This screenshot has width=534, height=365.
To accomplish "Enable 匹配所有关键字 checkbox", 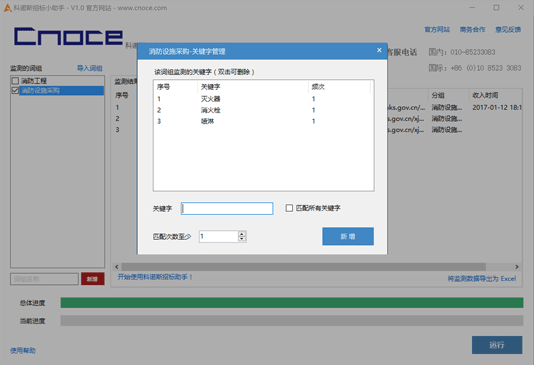I will click(289, 208).
